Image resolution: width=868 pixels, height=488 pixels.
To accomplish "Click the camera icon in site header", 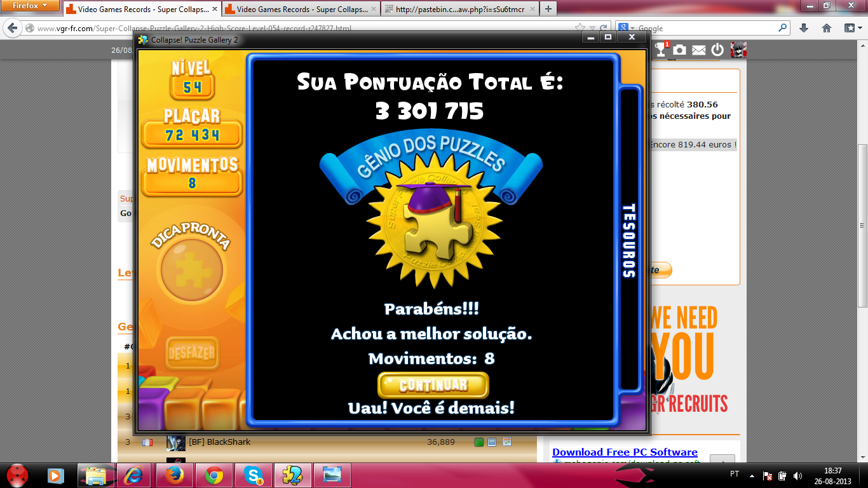I will 680,50.
